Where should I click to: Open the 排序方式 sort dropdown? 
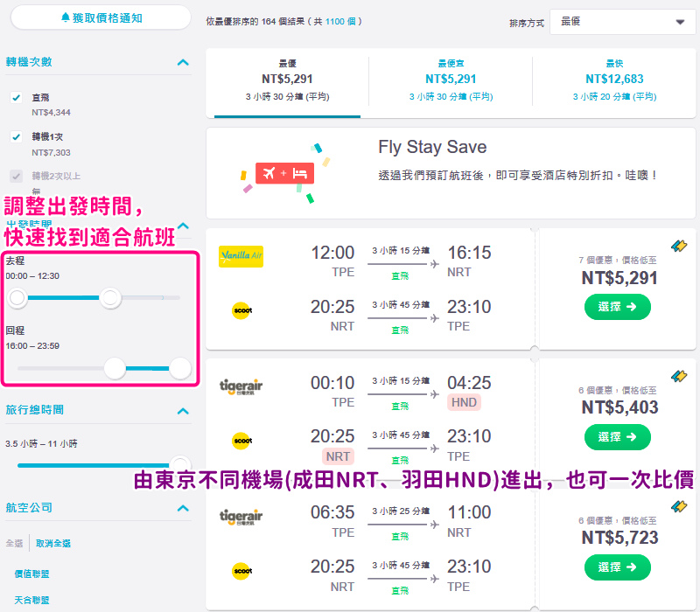622,22
